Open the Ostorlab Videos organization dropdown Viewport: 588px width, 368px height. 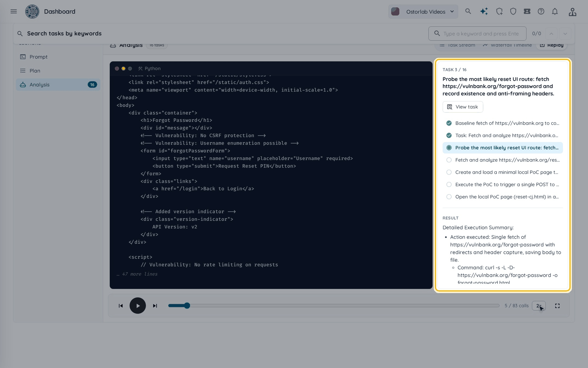[x=423, y=12]
